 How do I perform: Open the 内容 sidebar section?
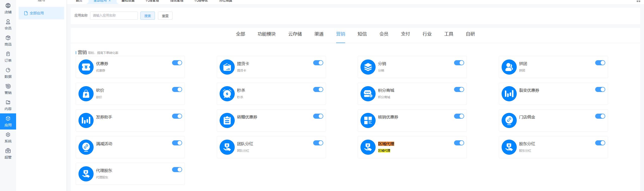click(x=8, y=105)
